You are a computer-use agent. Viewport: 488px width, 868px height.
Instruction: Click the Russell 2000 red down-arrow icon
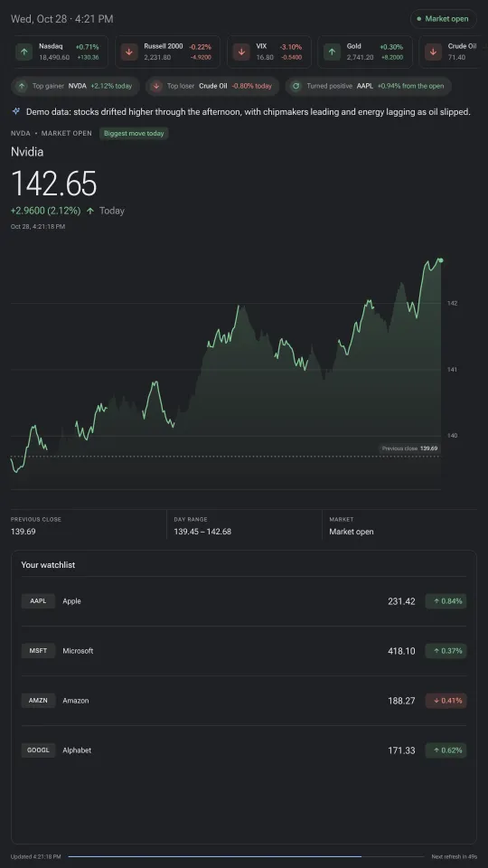pyautogui.click(x=129, y=52)
